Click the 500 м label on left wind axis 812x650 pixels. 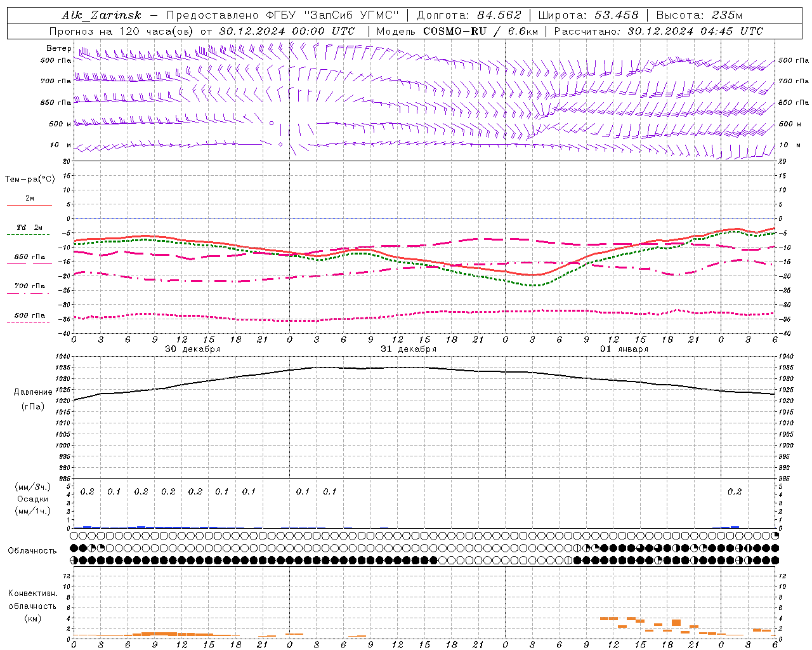click(x=60, y=124)
